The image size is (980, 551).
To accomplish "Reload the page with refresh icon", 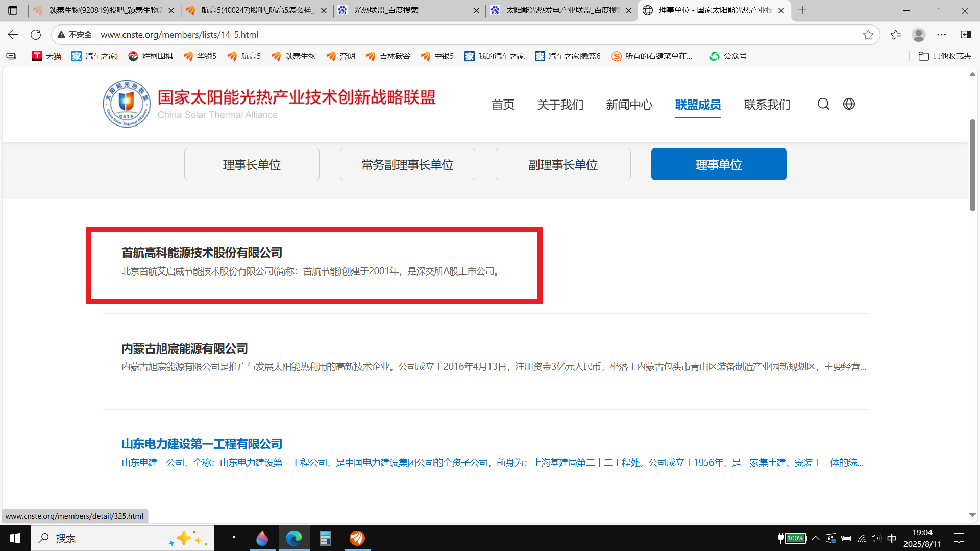I will (36, 35).
